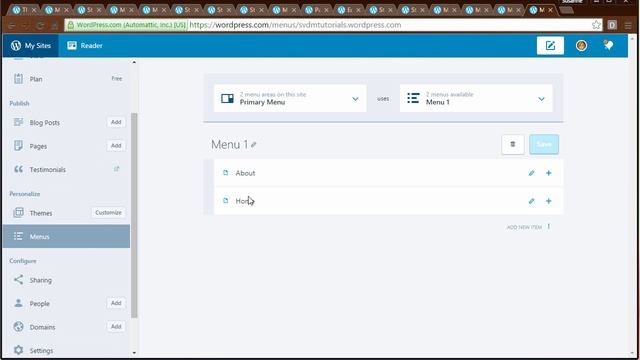This screenshot has width=640, height=360.
Task: Click the write new post icon
Action: point(550,45)
